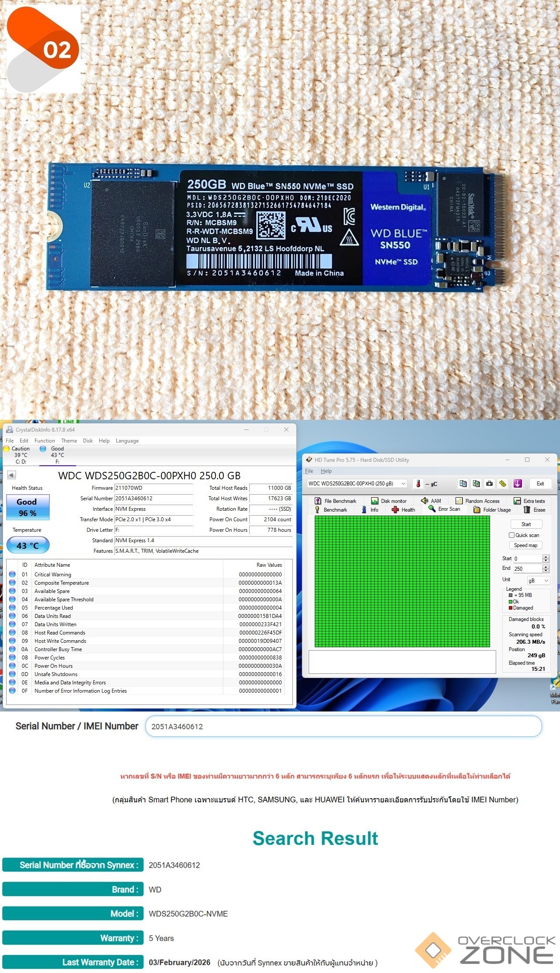The height and width of the screenshot is (973, 560).
Task: Click the thermometer temperature icon in HD Tune
Action: (x=418, y=484)
